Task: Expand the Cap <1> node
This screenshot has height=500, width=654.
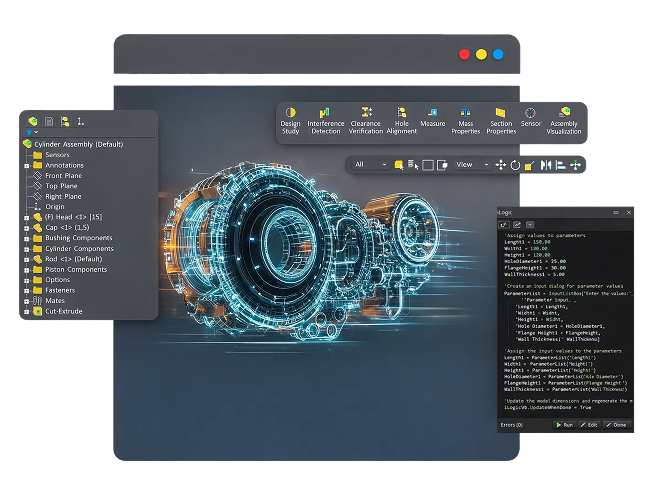Action: pyautogui.click(x=27, y=228)
